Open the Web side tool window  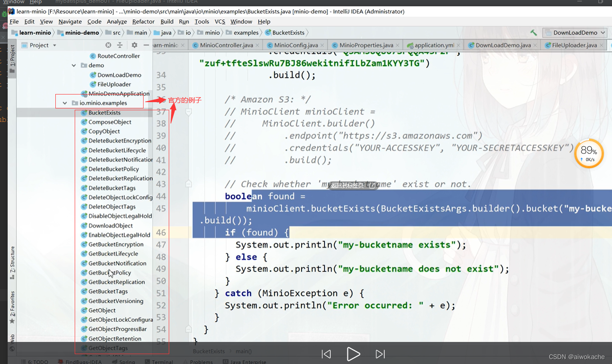coord(12,342)
